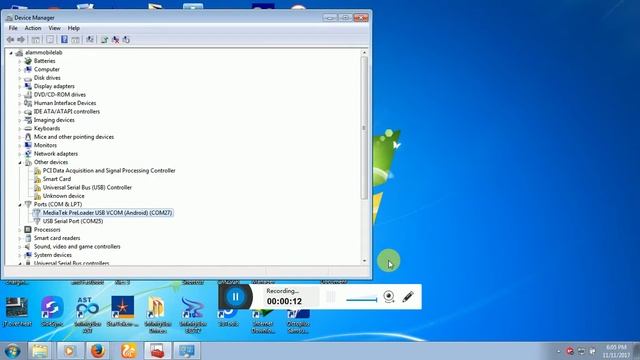The height and width of the screenshot is (360, 640).
Task: Select IDE ATA/ATAPI controllers category
Action: 67,111
